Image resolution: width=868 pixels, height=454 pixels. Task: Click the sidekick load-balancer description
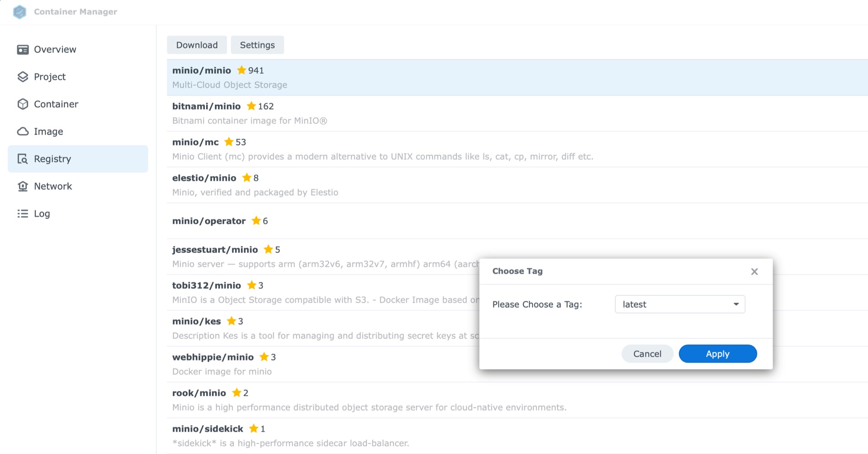tap(291, 443)
